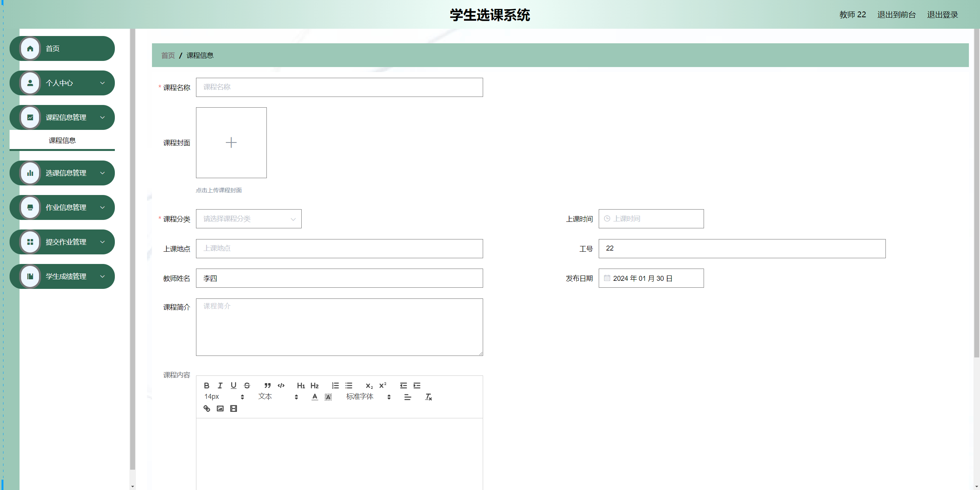
Task: Insert a hyperlink in the editor toolbar
Action: 207,409
